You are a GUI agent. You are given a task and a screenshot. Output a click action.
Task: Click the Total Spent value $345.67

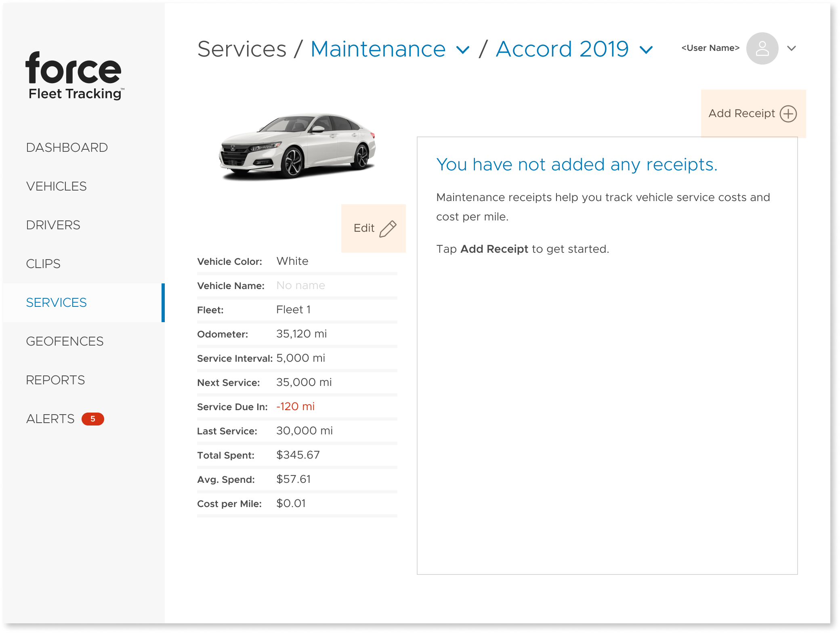pos(298,455)
